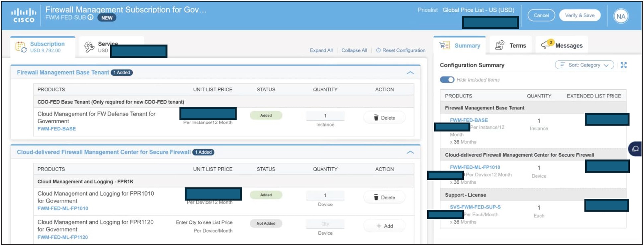Click the Cisco logo
The image size is (644, 246).
[x=23, y=15]
